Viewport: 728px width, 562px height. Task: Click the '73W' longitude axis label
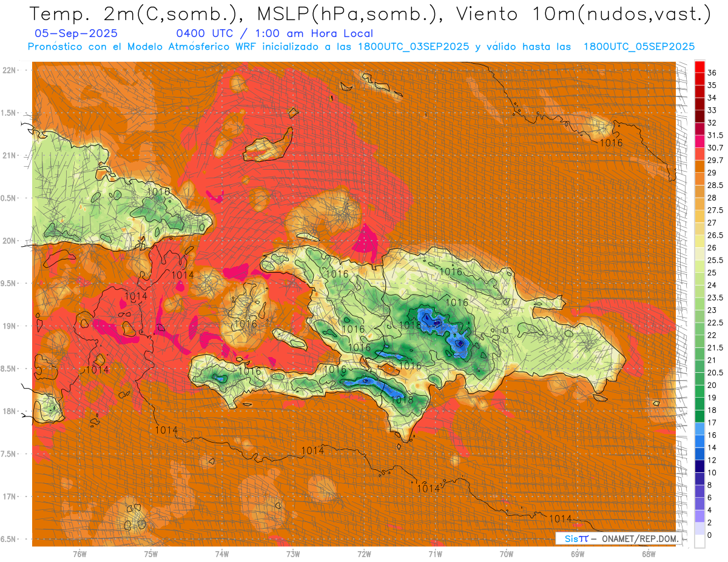293,554
